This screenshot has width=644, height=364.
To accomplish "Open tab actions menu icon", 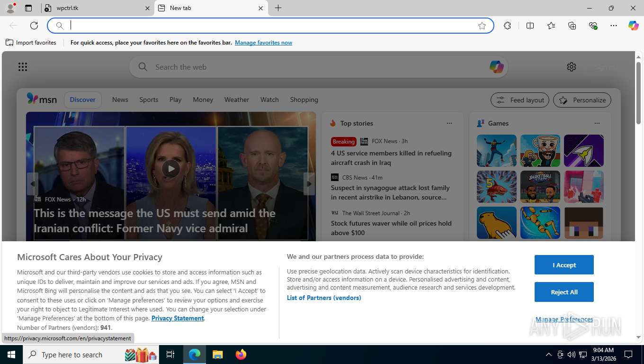I will 28,8.
